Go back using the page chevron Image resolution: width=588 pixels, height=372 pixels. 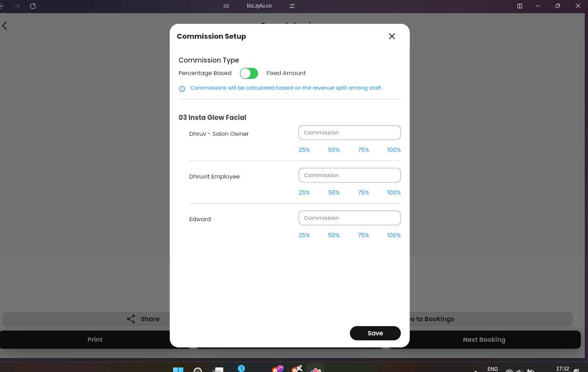coord(5,26)
